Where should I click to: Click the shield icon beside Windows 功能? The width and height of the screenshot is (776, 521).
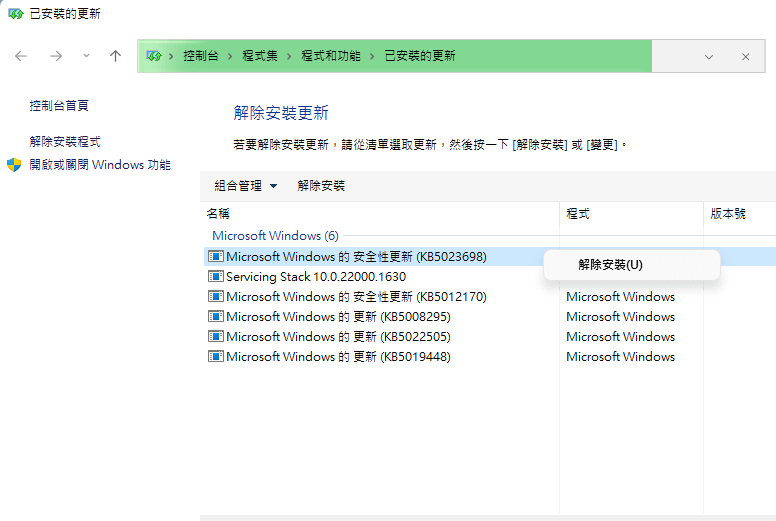pyautogui.click(x=14, y=165)
